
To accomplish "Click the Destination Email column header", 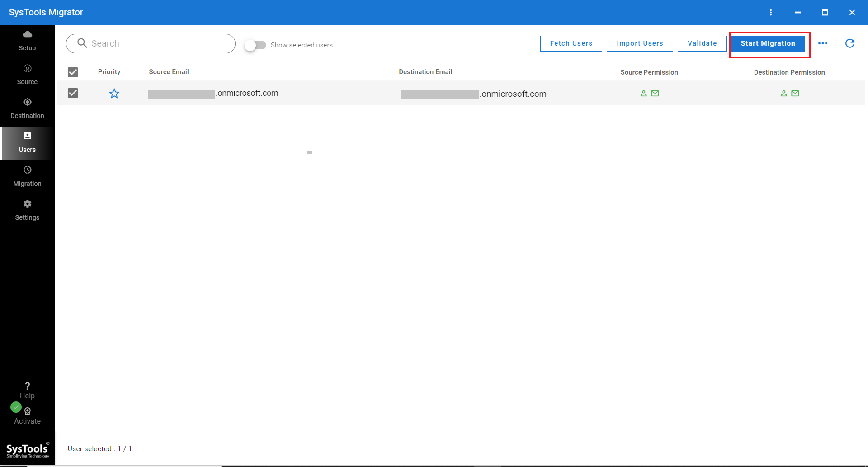I will pyautogui.click(x=425, y=72).
